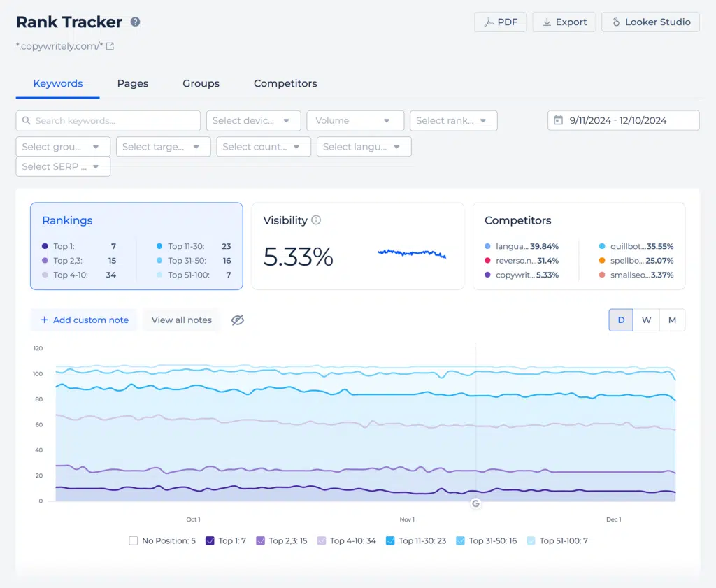Viewport: 716px width, 588px height.
Task: Toggle notes visibility with the crossed-eye icon
Action: point(238,320)
